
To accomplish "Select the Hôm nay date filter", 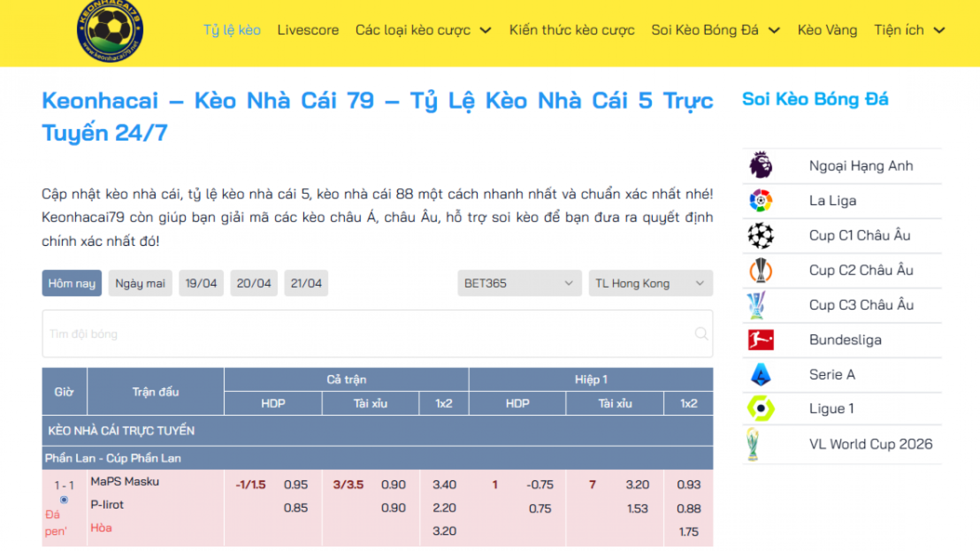I will click(71, 283).
